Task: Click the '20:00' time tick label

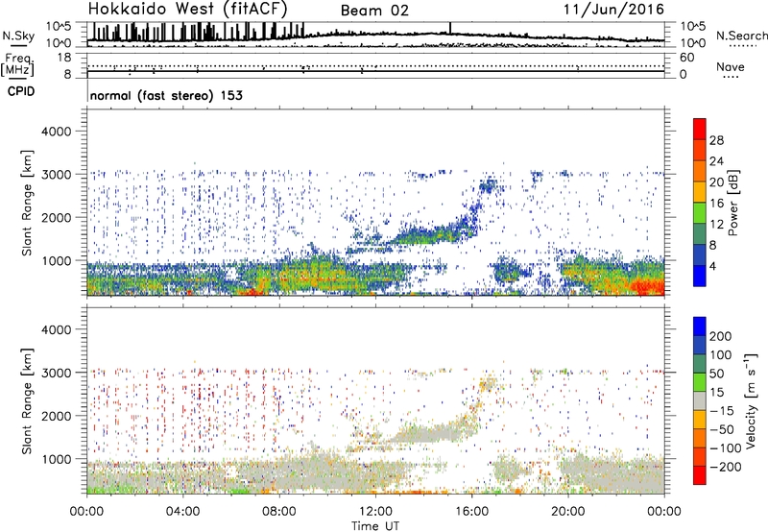Action: (568, 512)
